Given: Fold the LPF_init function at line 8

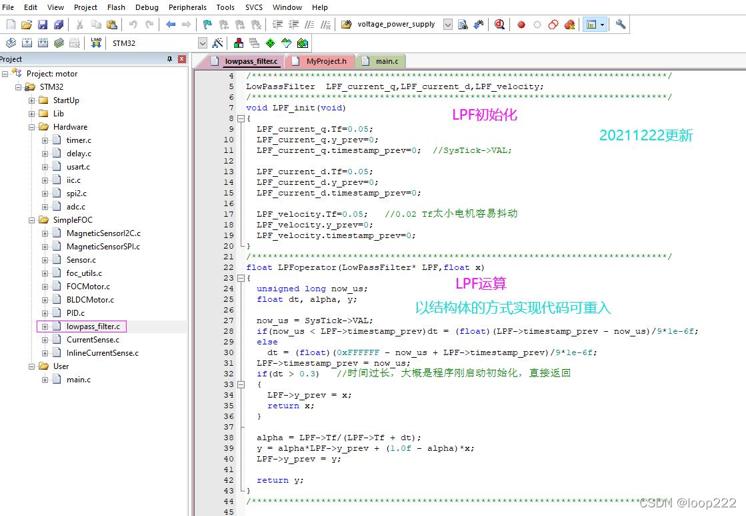Looking at the screenshot, I should 241,118.
